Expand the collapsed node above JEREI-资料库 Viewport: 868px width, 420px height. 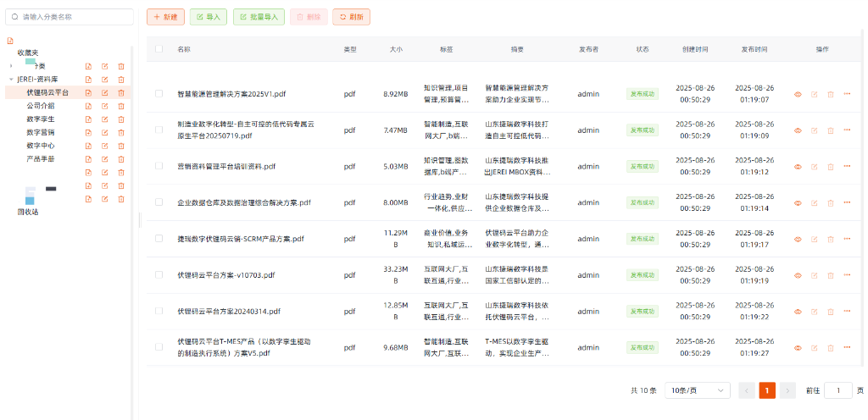[x=11, y=66]
